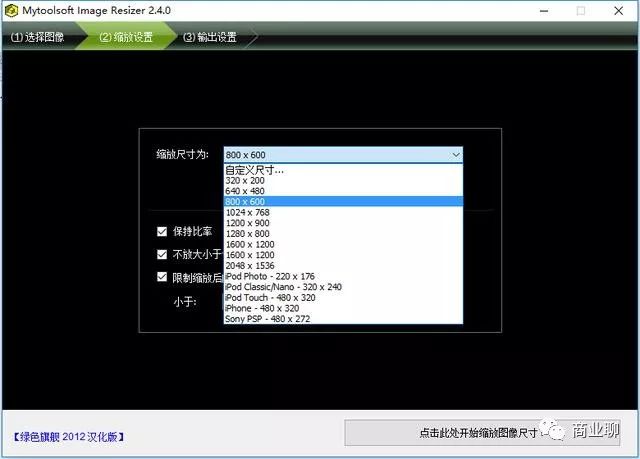Pick Sony PSP - 480 x 272 preset
The width and height of the screenshot is (640, 459).
coord(343,319)
